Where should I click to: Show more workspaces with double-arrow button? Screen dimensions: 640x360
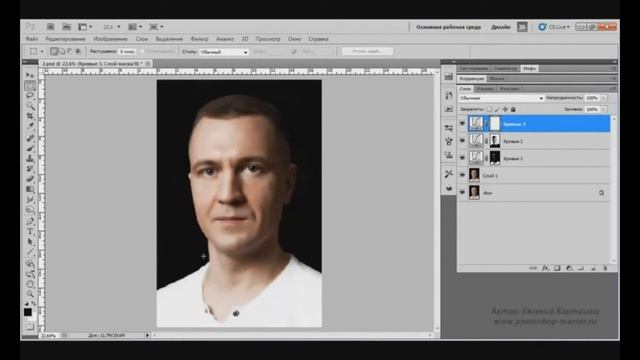pyautogui.click(x=522, y=27)
